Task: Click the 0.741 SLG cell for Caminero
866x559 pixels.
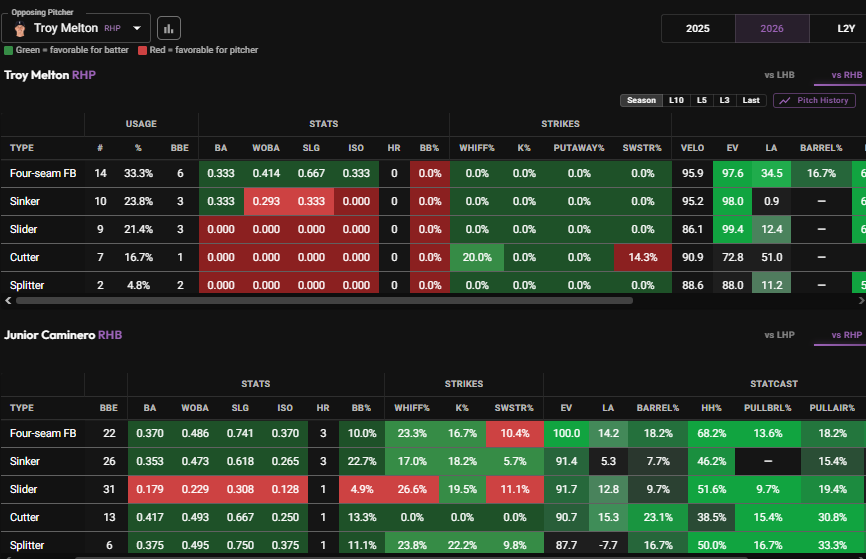Action: point(240,434)
